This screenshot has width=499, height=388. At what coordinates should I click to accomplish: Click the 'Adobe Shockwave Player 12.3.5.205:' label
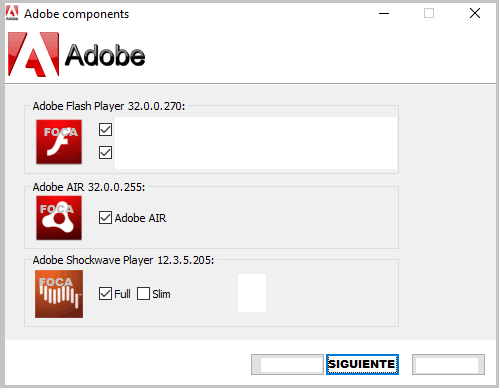tap(123, 260)
